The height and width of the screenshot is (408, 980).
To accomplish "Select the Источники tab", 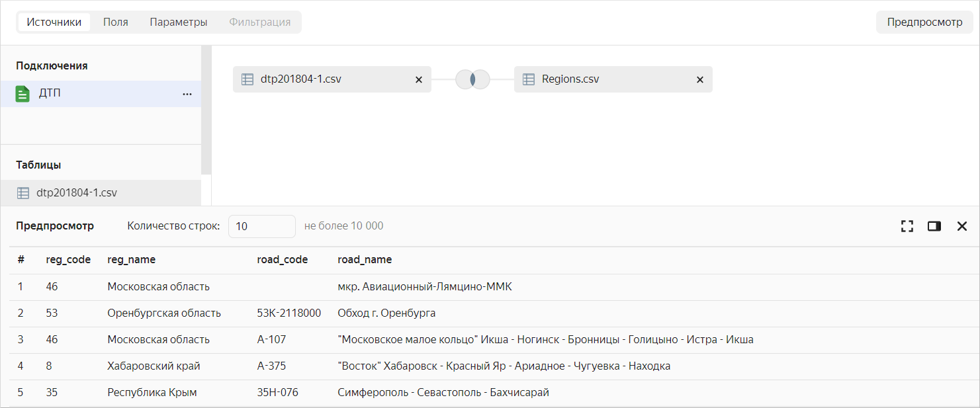I will click(x=54, y=22).
